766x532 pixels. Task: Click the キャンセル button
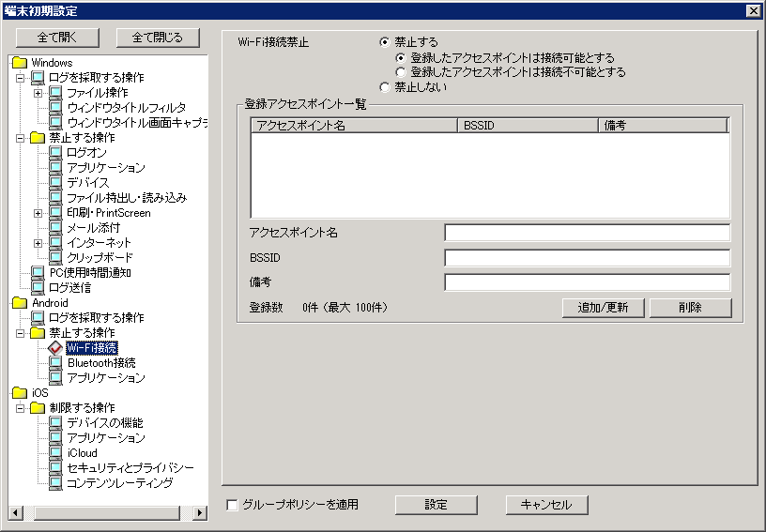click(546, 505)
